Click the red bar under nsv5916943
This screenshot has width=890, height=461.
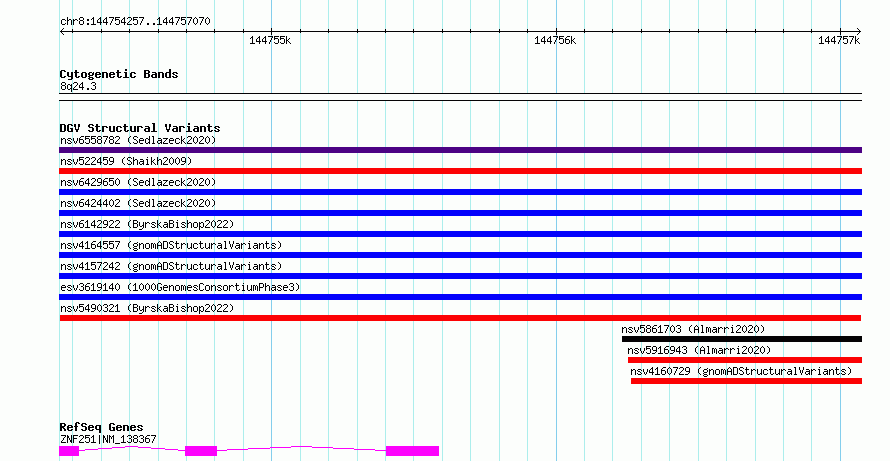pyautogui.click(x=745, y=360)
